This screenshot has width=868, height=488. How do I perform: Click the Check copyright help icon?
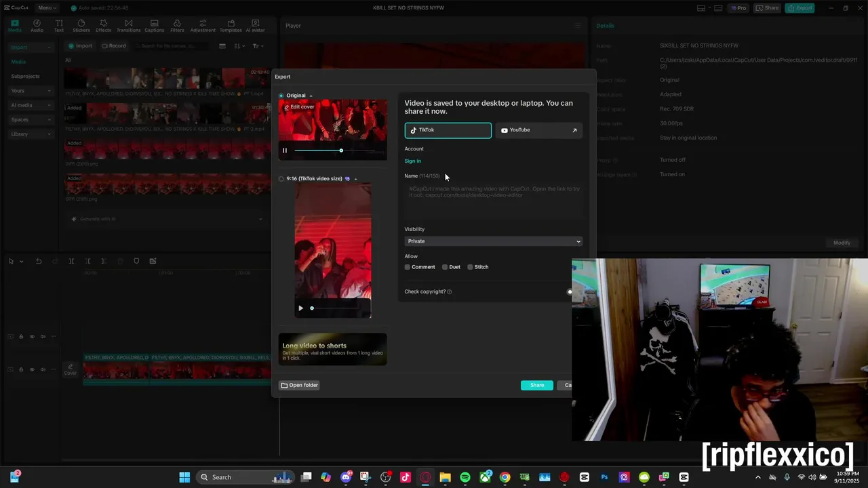[x=449, y=292]
